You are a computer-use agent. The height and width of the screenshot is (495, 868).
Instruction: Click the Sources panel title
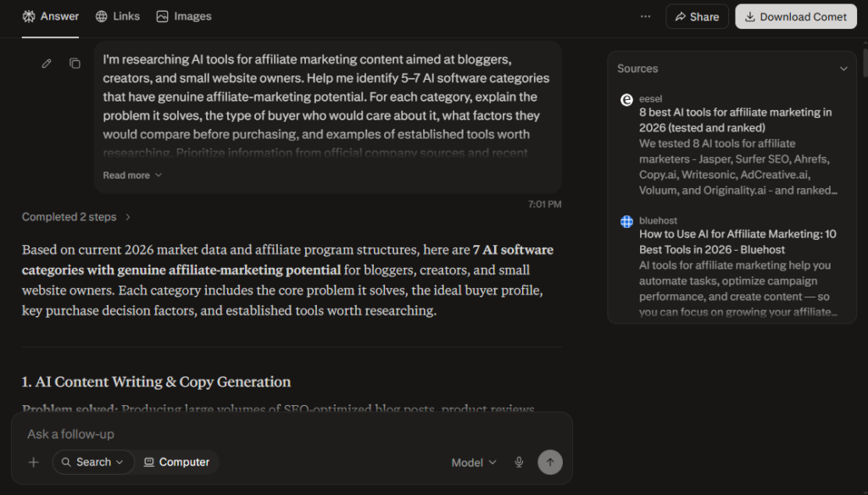pyautogui.click(x=637, y=69)
